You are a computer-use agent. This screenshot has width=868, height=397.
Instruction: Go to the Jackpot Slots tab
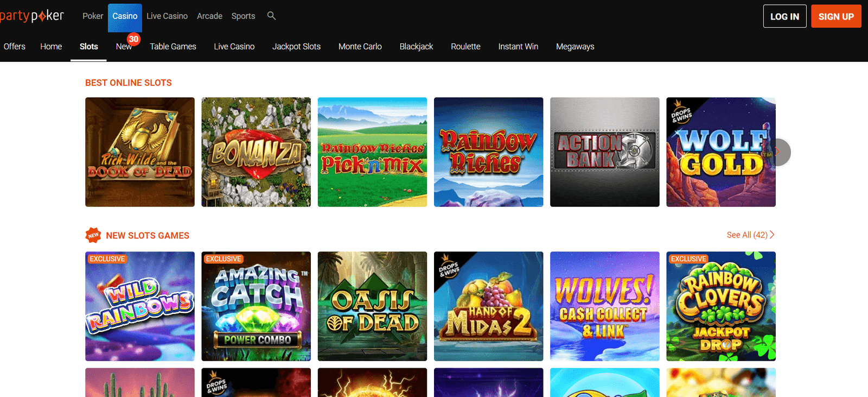(x=296, y=47)
